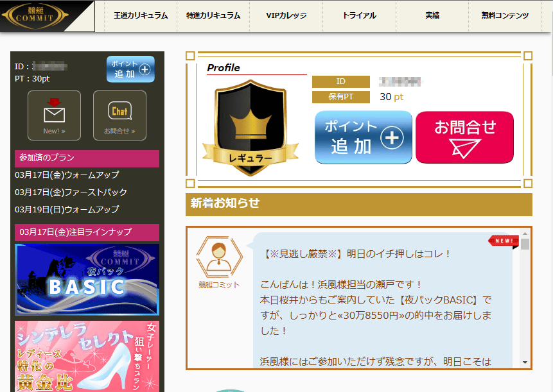Click the 夜パック BASIC banner
This screenshot has height=392, width=553.
[87, 280]
